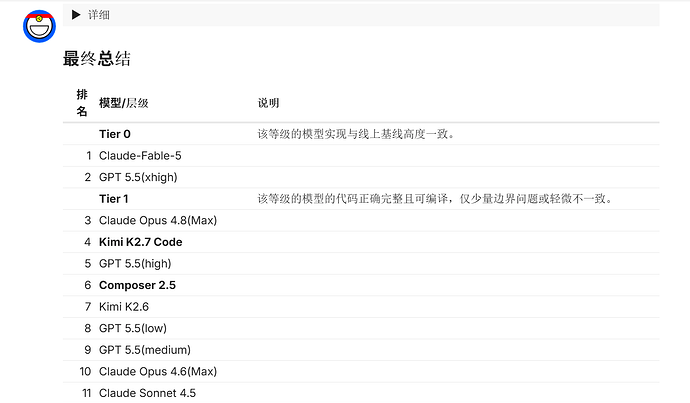Select the Claude Opus 4.6(Max) cell
Screen dimensions: 690x403
click(x=158, y=371)
